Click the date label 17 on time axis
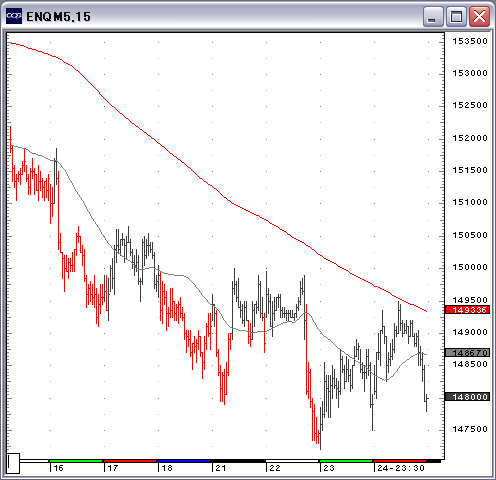Image resolution: width=496 pixels, height=480 pixels. pos(113,468)
